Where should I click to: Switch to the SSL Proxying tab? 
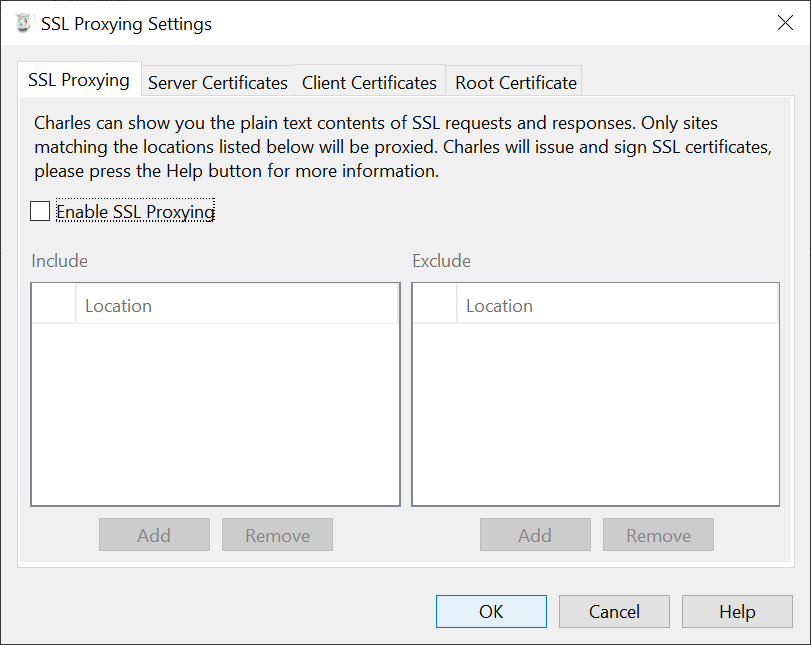79,80
